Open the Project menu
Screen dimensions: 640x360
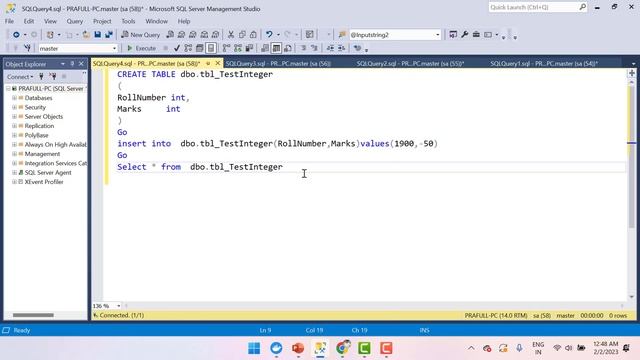[x=102, y=21]
